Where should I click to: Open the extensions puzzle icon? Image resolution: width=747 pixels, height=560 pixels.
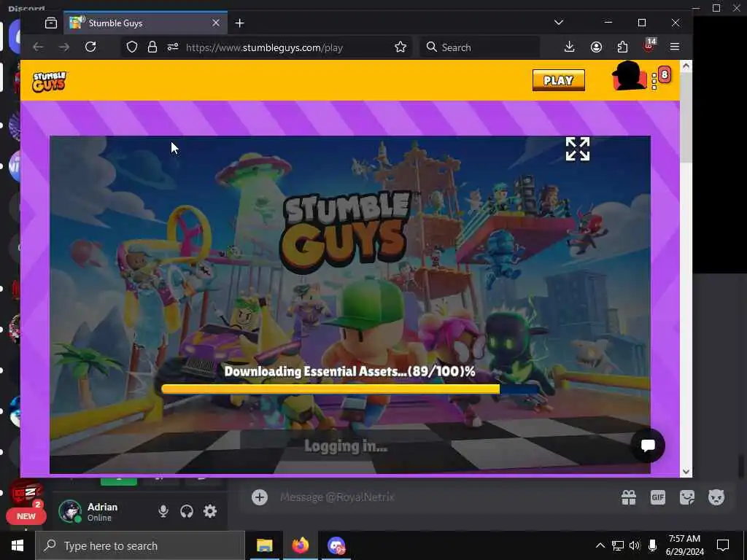tap(622, 47)
